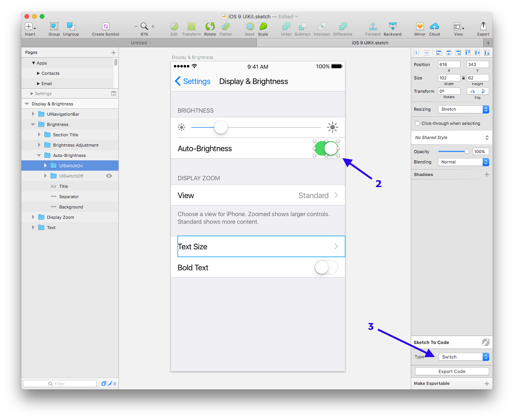Click the Scale tool icon
The height and width of the screenshot is (420, 514).
[x=263, y=27]
